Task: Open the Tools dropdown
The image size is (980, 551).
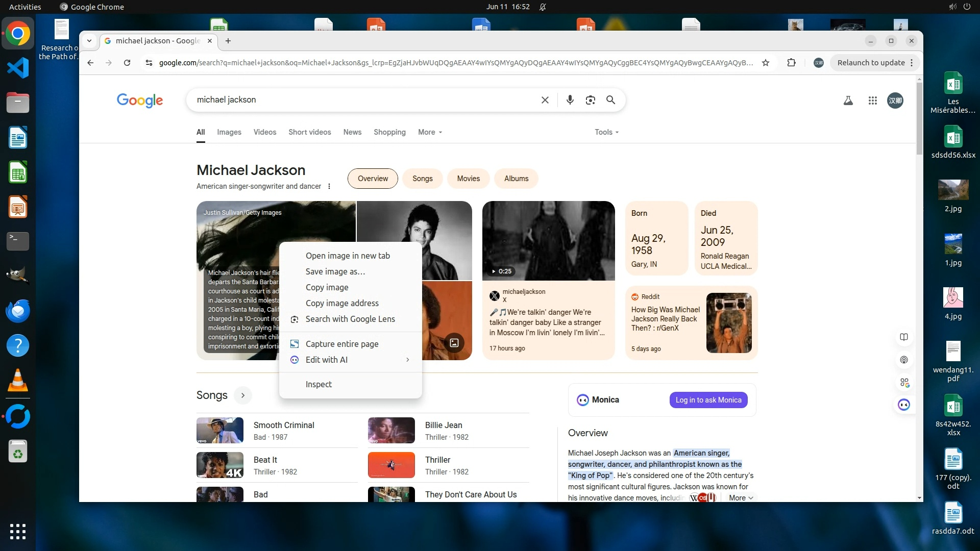Action: (606, 132)
